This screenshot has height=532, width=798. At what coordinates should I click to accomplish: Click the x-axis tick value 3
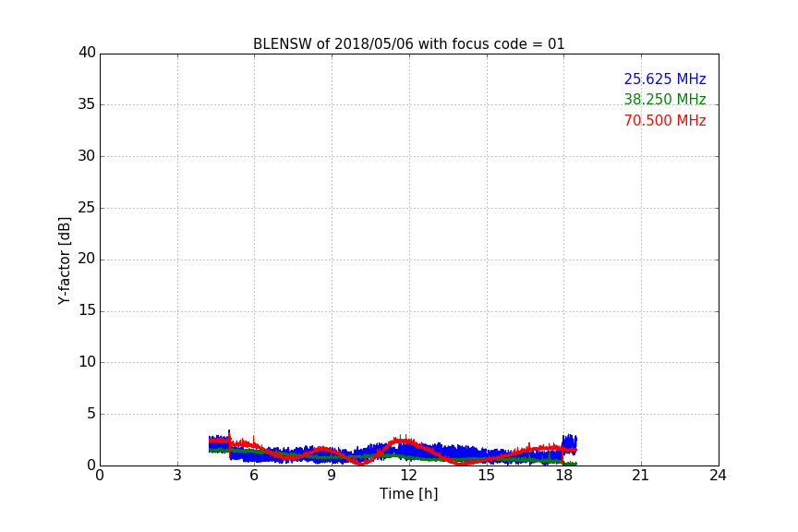click(x=177, y=476)
